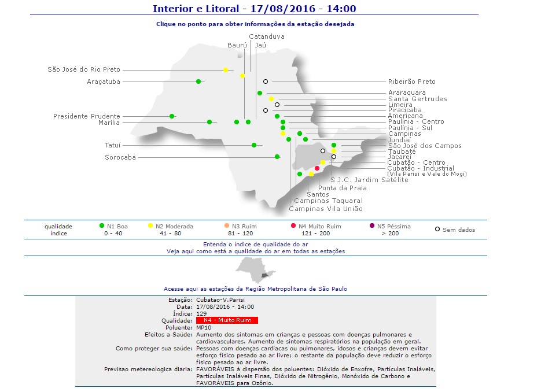Select the red Cubatão - Industrial station dot
552x392 pixels.
[x=317, y=168]
